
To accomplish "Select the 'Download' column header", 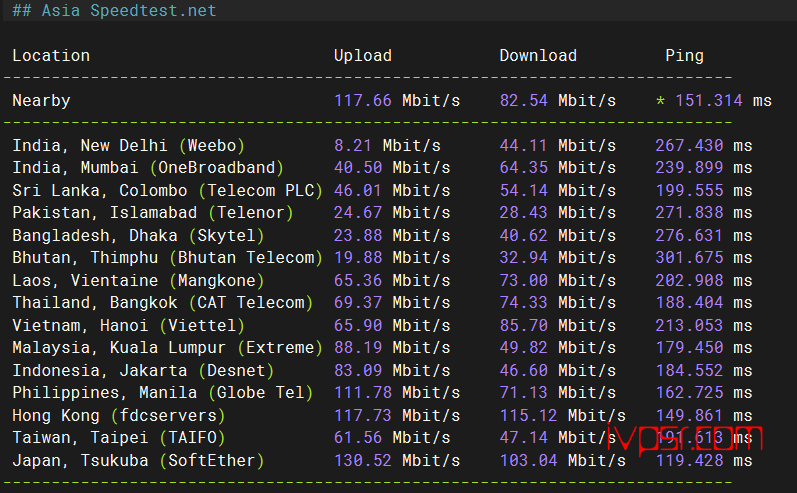I will [538, 55].
